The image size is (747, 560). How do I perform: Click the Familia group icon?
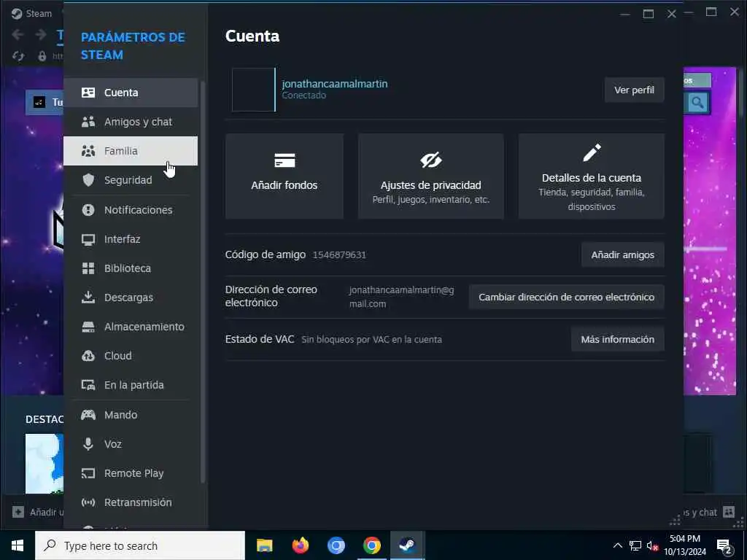pos(88,151)
